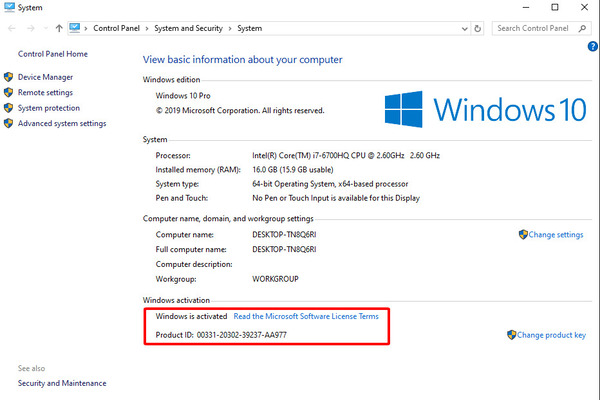600x400 pixels.
Task: Read the Microsoft Software License Terms
Action: click(x=306, y=316)
